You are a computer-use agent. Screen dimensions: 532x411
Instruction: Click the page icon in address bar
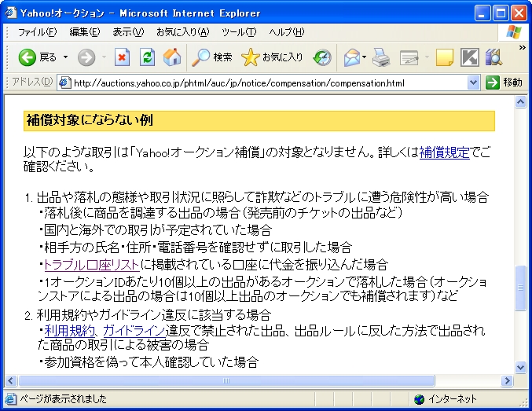(64, 83)
